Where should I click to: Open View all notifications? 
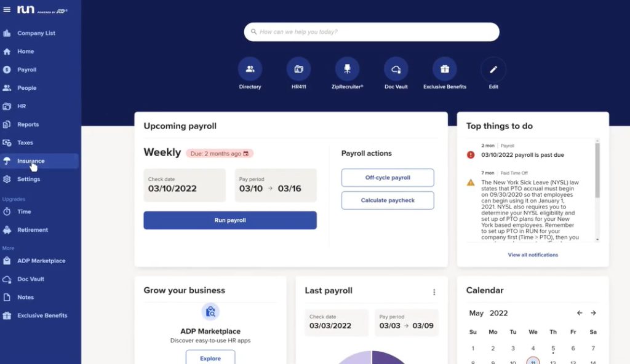(533, 255)
